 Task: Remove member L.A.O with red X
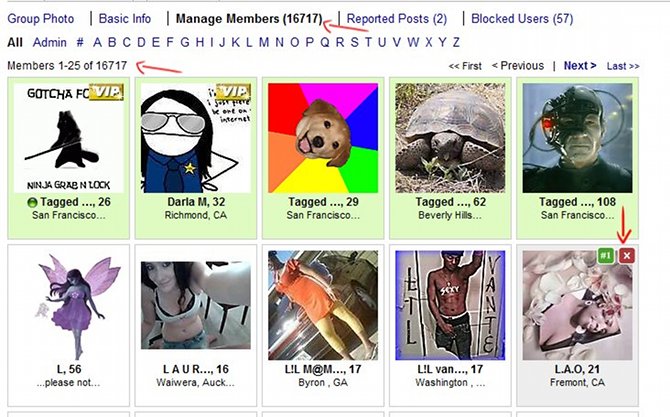[x=627, y=255]
